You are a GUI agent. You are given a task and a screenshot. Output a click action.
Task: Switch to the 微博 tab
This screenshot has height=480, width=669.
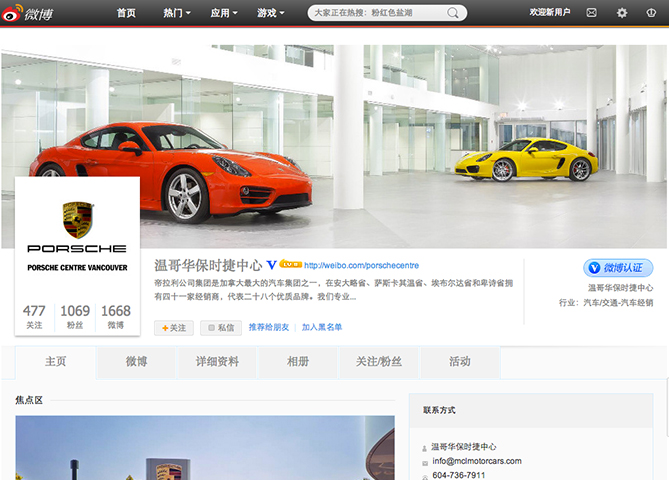click(136, 362)
